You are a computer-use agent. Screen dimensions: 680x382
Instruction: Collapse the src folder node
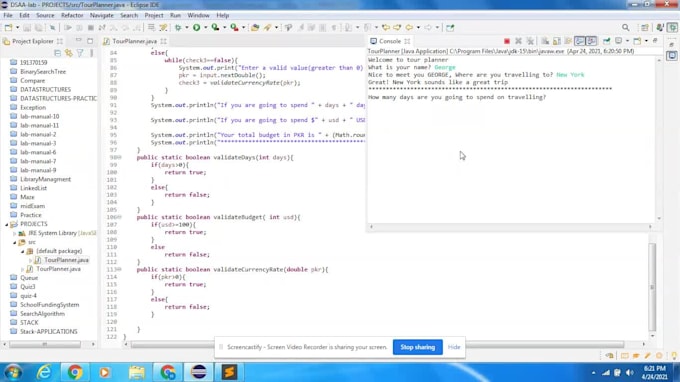coord(15,242)
